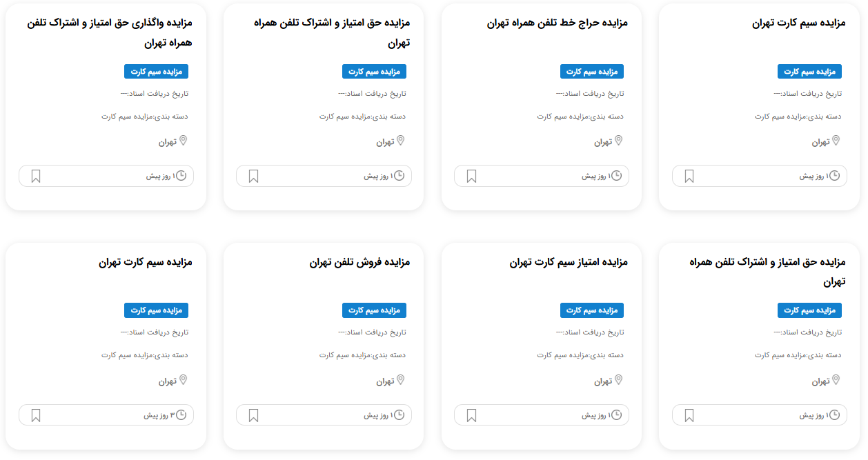Screen dimensions: 868x460
Task: Toggle bookmark on 'مزایده واگذاری حق امتیاز' card
Action: pyautogui.click(x=36, y=177)
